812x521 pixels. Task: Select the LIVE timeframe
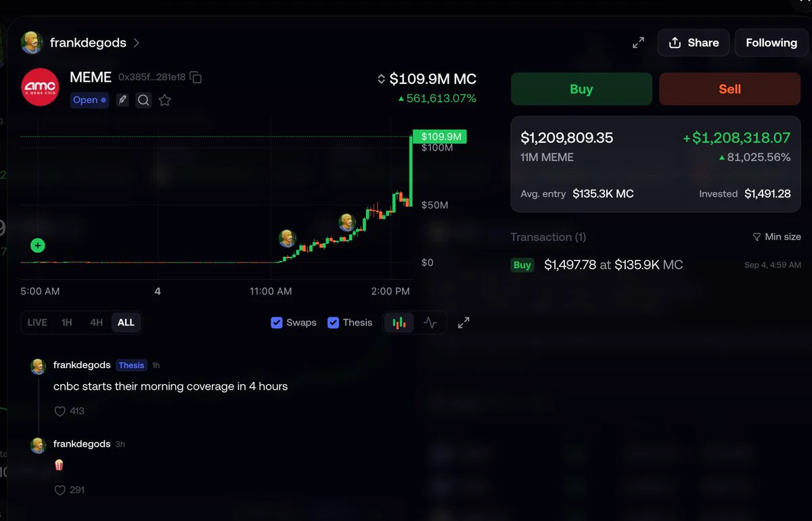37,322
